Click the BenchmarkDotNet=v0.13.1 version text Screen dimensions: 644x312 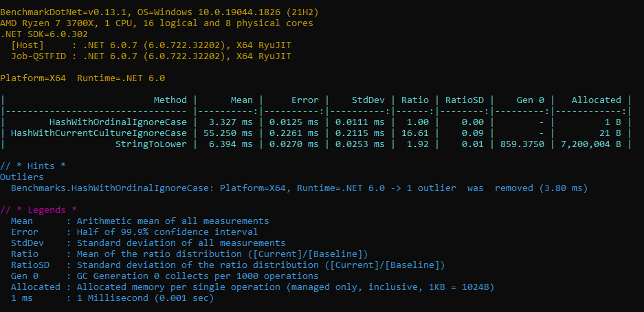(63, 12)
